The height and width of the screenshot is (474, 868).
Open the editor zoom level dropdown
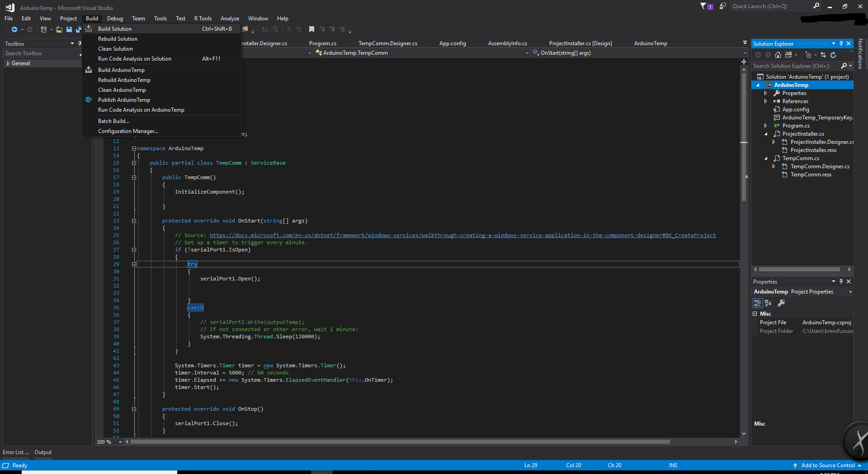click(120, 442)
